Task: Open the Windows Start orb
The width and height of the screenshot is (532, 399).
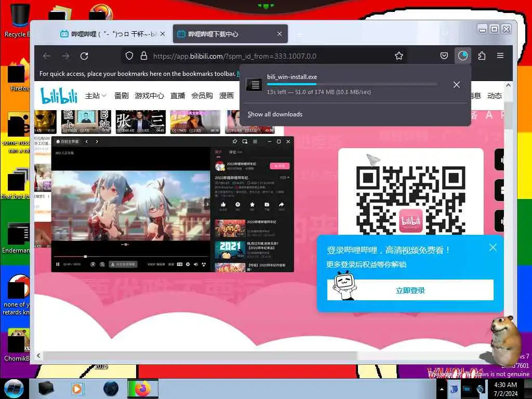Action: point(14,389)
